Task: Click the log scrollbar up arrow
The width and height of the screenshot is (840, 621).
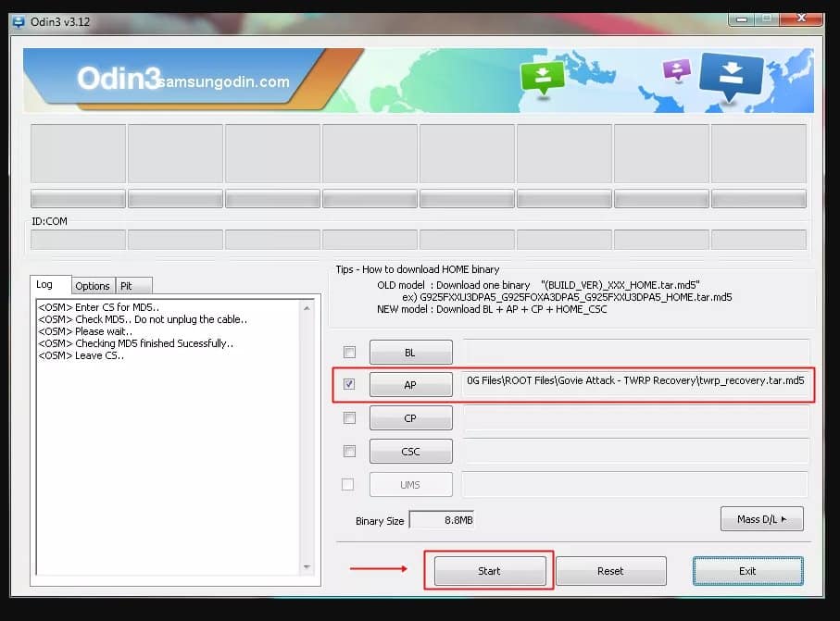Action: [x=307, y=308]
